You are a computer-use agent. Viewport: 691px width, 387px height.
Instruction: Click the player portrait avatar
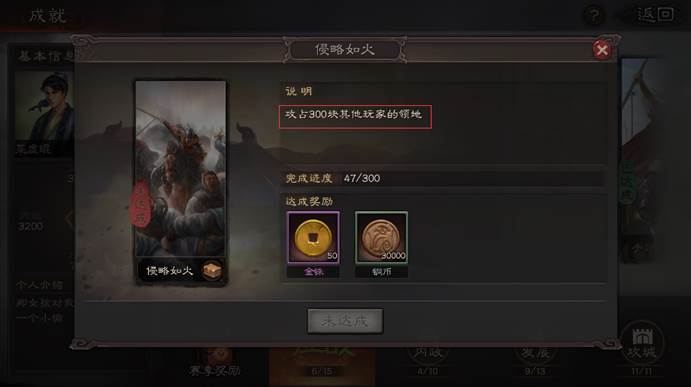44,106
